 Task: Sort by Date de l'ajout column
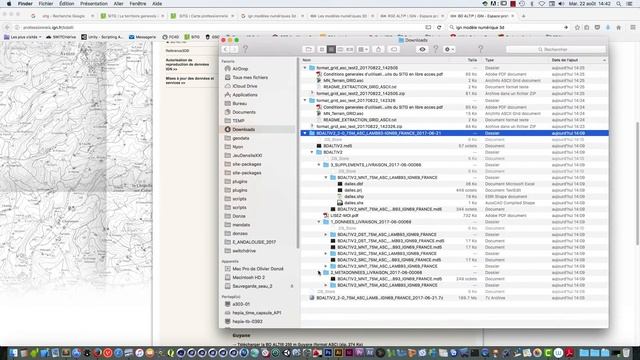coord(564,60)
